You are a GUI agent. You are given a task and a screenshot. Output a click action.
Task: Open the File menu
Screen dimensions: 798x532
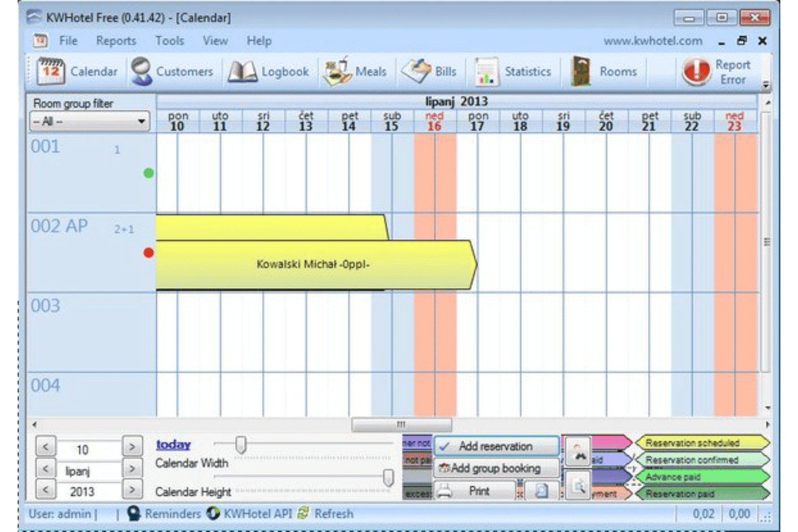[x=68, y=41]
